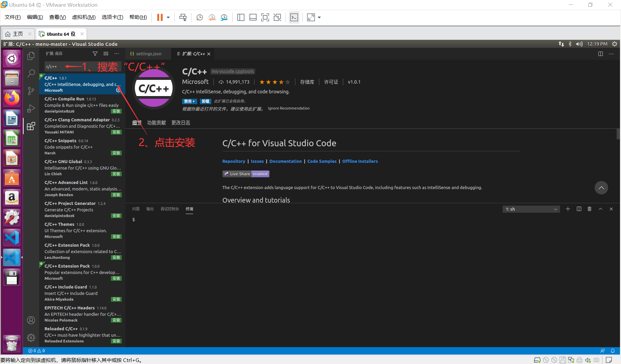Kill the terminal with trash icon

point(590,209)
